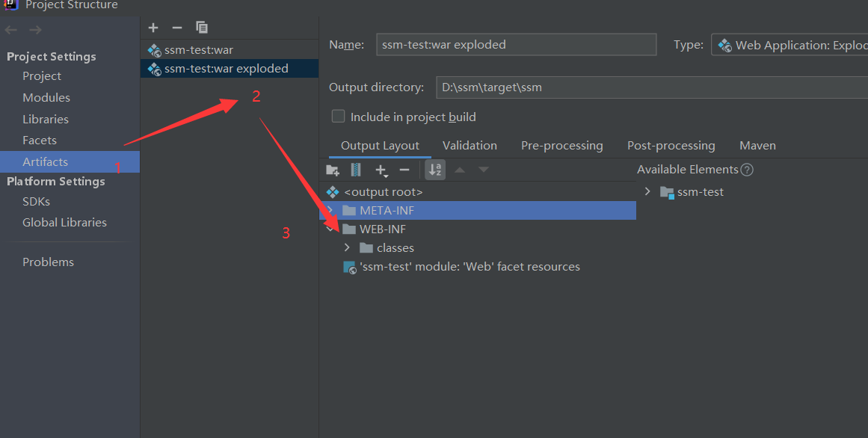Screen dimensions: 868x438
Task: Open Modules settings
Action: [x=46, y=97]
